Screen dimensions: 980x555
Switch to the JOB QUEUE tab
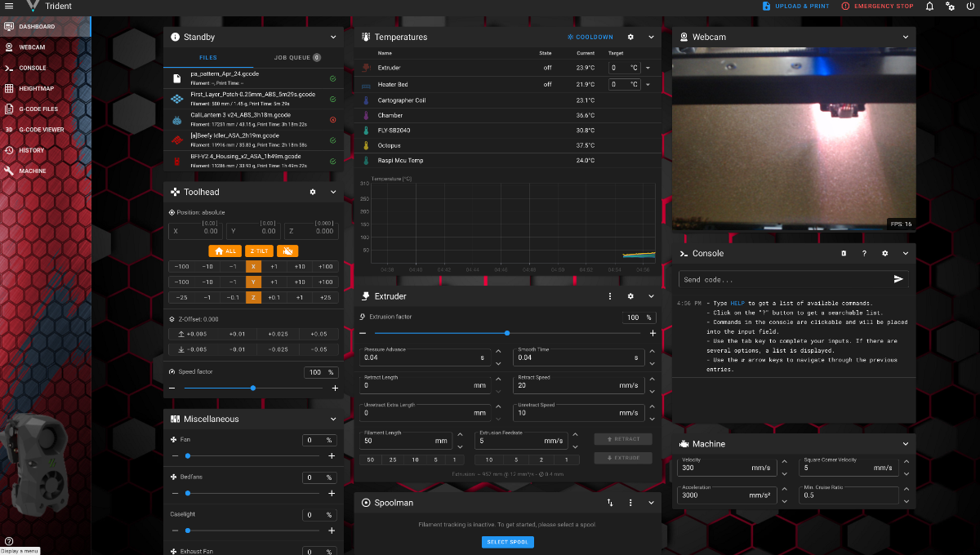coord(295,57)
